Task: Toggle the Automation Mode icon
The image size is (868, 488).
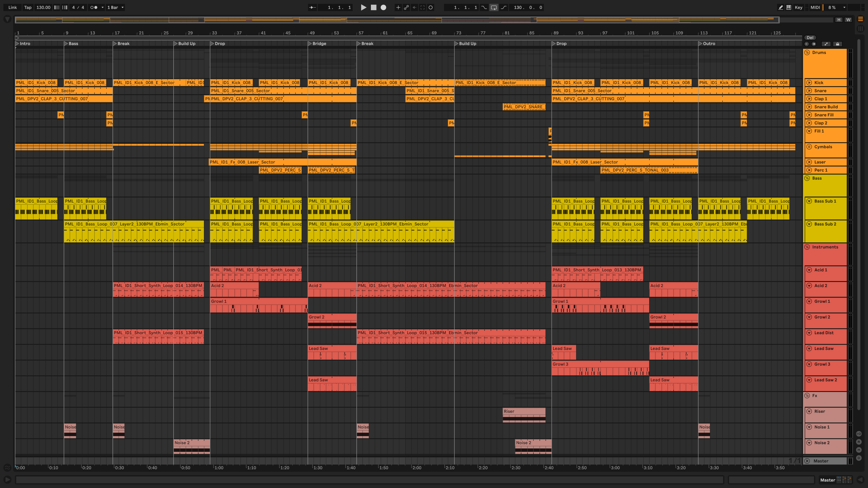Action: coord(826,44)
